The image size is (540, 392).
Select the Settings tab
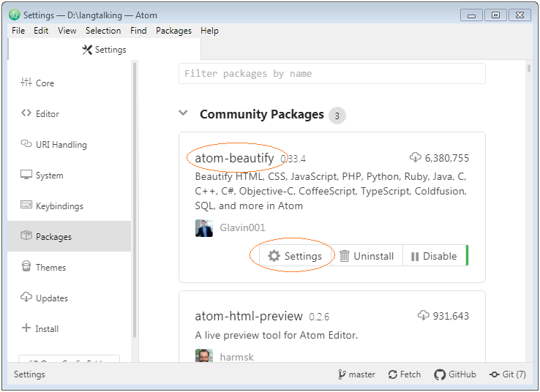(105, 50)
